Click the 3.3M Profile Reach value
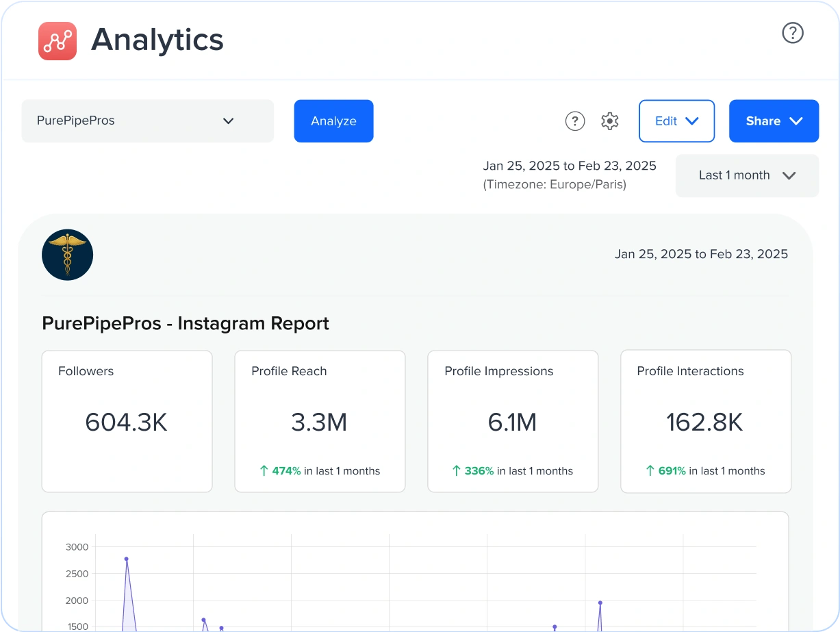 coord(320,422)
